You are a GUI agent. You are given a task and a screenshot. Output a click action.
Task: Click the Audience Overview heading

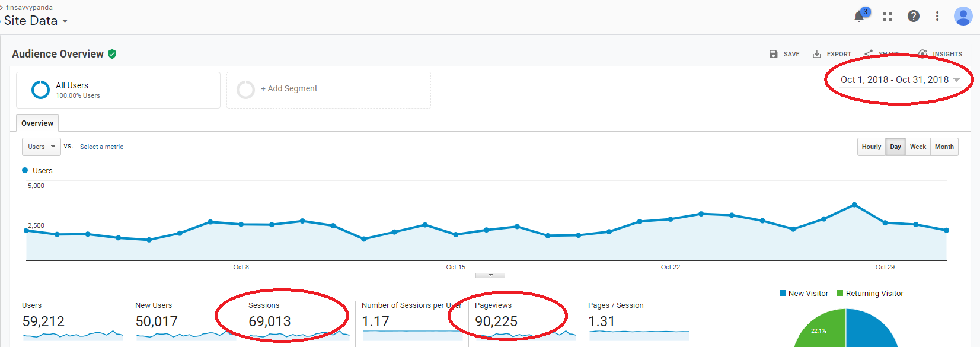tap(58, 54)
